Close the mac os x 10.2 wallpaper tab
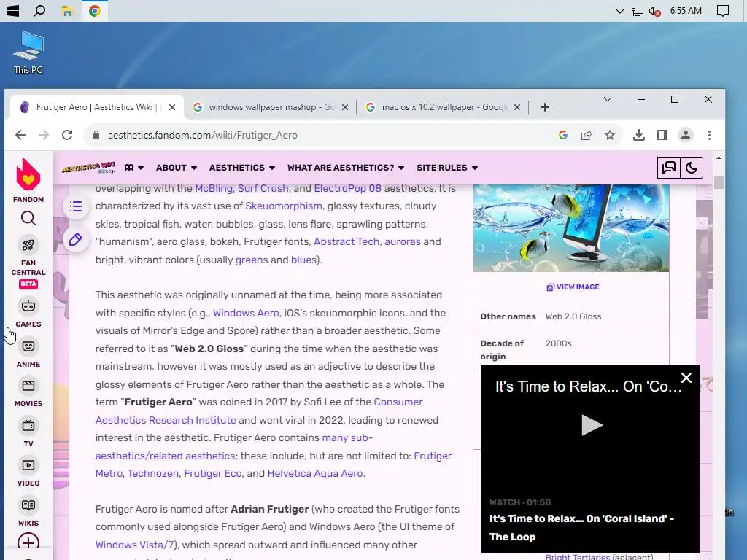747x560 pixels. coord(517,107)
